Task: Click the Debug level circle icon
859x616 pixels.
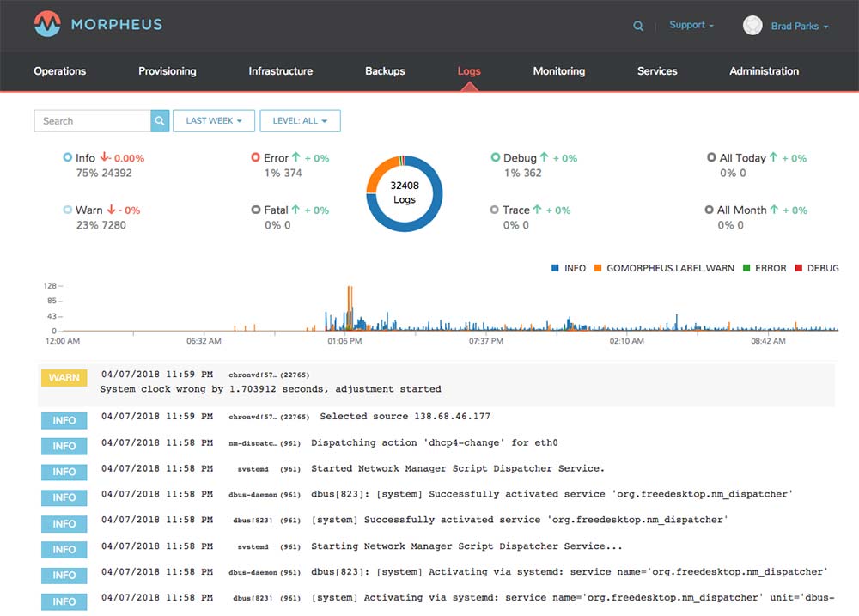Action: pyautogui.click(x=496, y=157)
